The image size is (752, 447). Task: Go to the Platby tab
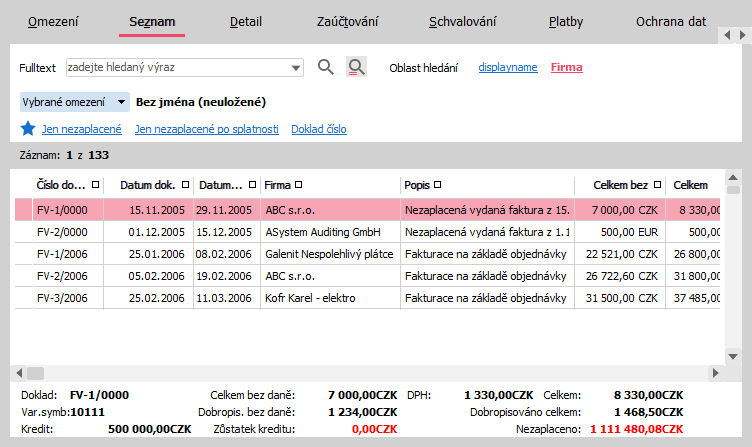tap(566, 21)
